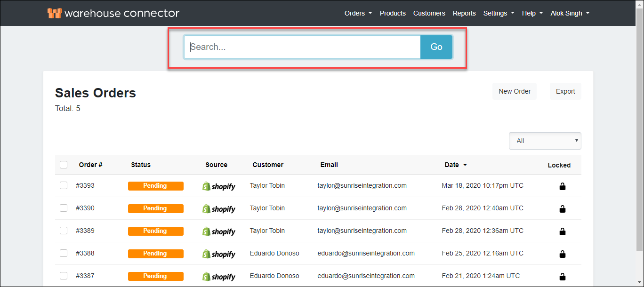This screenshot has width=644, height=287.
Task: Click the lock icon for order #3390
Action: point(562,209)
